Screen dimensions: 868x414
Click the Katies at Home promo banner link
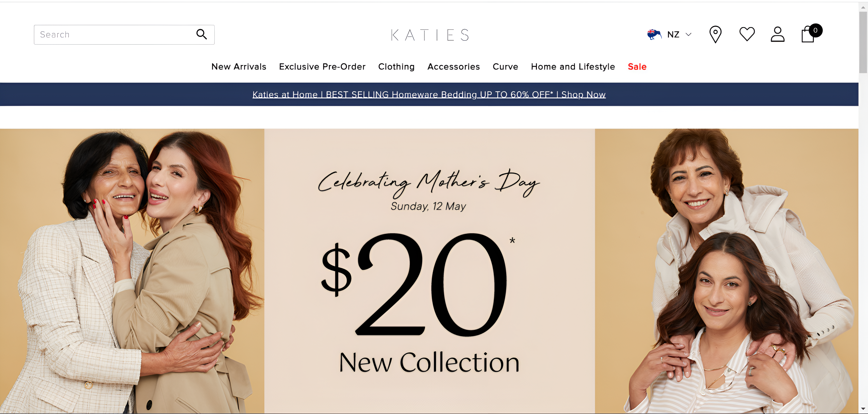429,95
